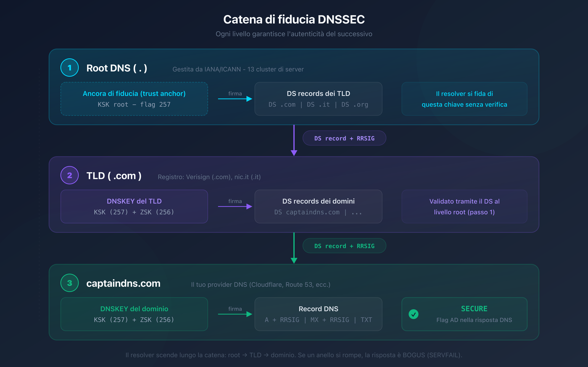Click the firma arrow in the Root DNS row
588x367 pixels.
[235, 99]
